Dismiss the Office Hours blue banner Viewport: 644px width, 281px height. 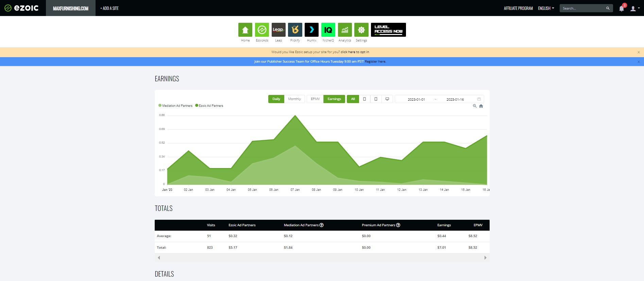(x=639, y=62)
